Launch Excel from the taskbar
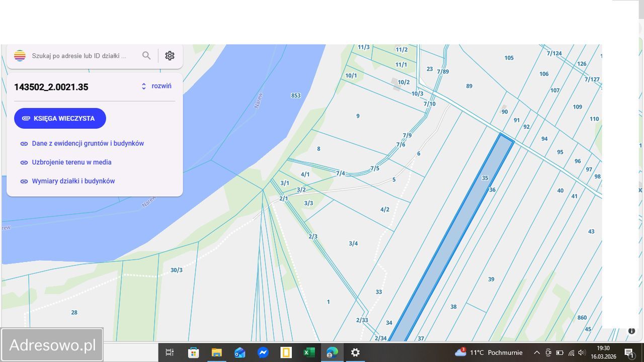The height and width of the screenshot is (362, 644). coord(308,352)
